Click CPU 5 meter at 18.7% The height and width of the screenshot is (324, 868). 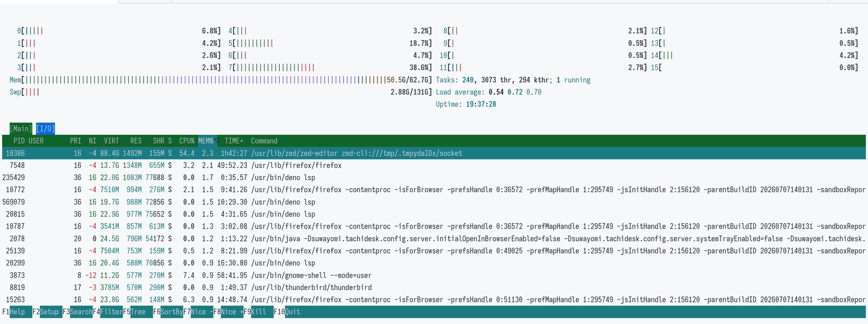point(330,43)
